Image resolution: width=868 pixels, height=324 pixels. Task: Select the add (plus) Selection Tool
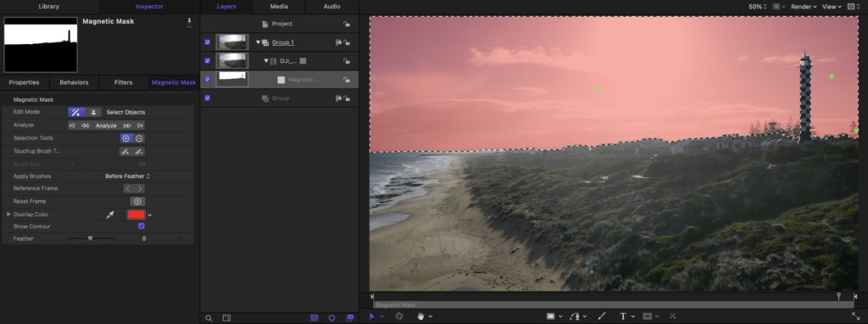(126, 138)
